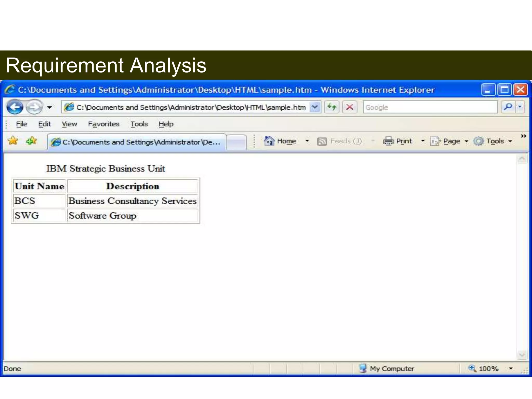Close the Internet Explorer window
This screenshot has height=399, width=532.
coord(520,90)
